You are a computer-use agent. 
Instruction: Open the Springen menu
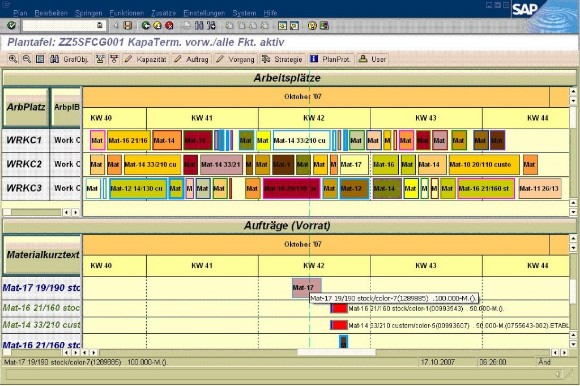[89, 13]
